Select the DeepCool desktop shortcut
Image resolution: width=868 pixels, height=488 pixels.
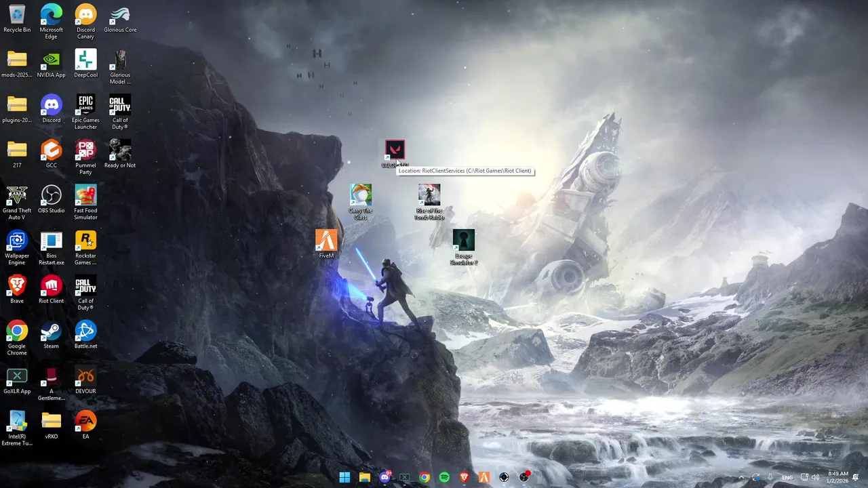(x=85, y=64)
